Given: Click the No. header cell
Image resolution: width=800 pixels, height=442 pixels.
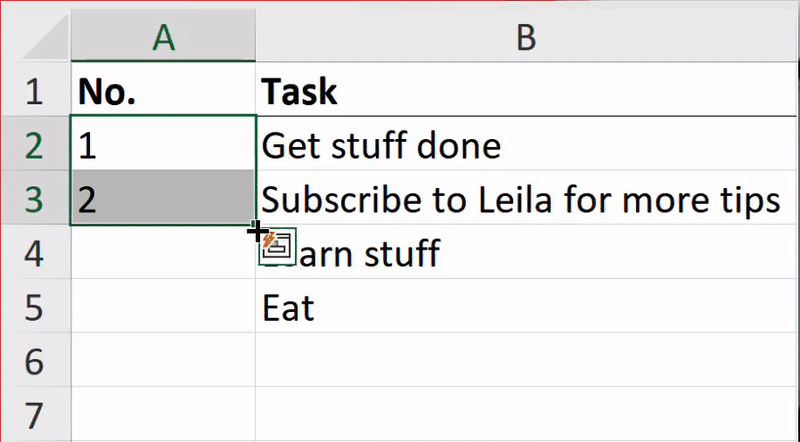Looking at the screenshot, I should [163, 91].
